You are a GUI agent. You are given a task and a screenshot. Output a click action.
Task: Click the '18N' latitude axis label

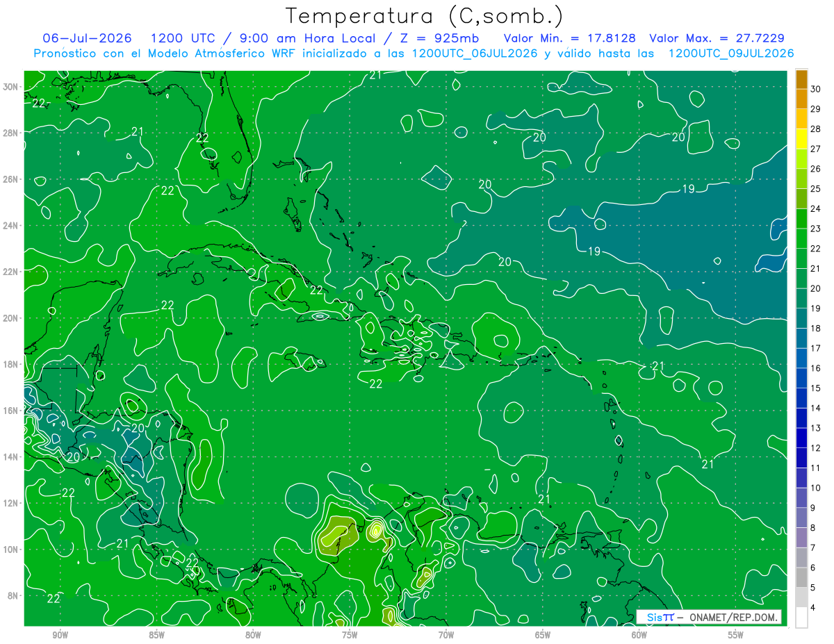point(12,364)
